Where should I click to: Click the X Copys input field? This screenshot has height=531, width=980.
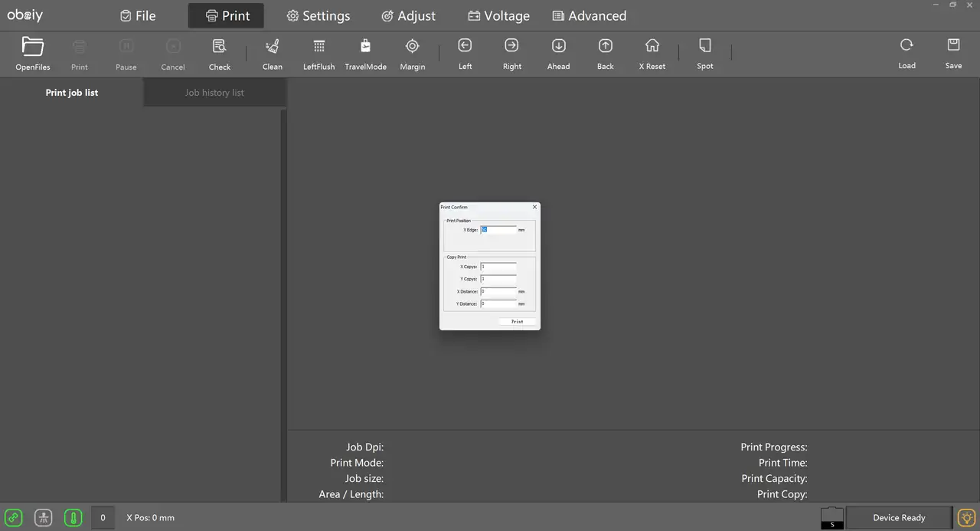498,267
